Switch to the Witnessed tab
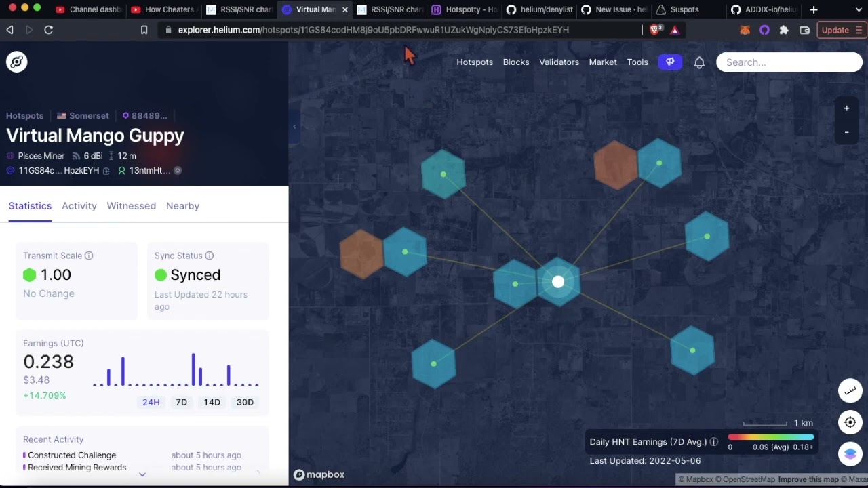868x488 pixels. point(131,206)
